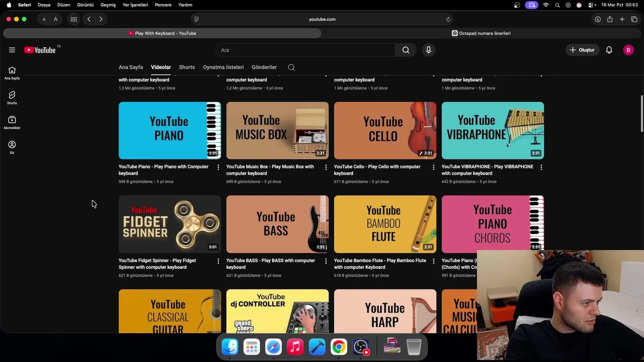The image size is (644, 362).
Task: Open a new Safari tab
Action: pyautogui.click(x=622, y=19)
